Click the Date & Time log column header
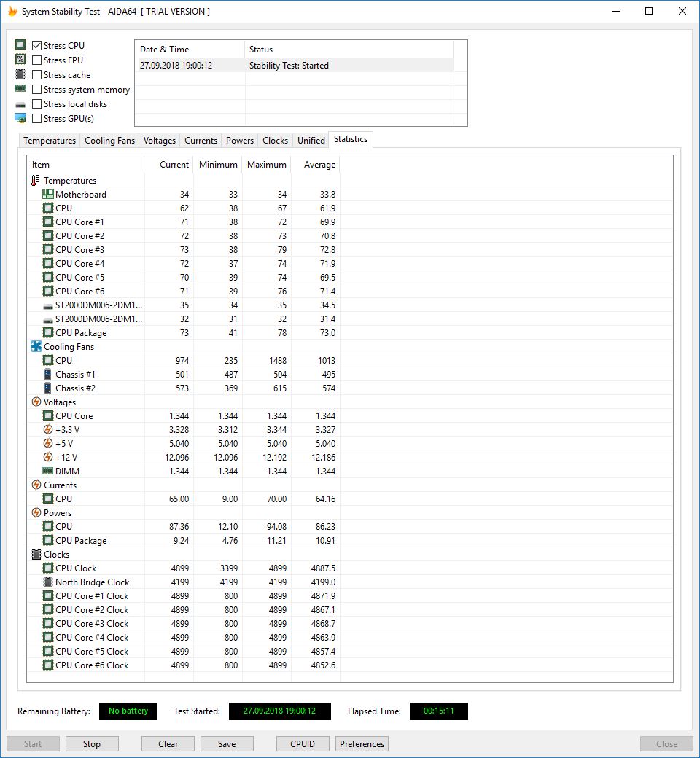700x758 pixels. click(190, 50)
